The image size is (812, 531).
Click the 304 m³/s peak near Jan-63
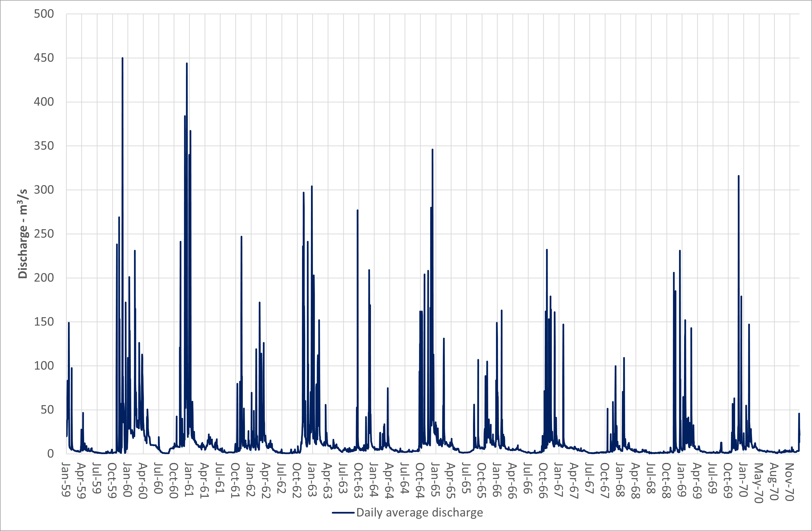(312, 186)
